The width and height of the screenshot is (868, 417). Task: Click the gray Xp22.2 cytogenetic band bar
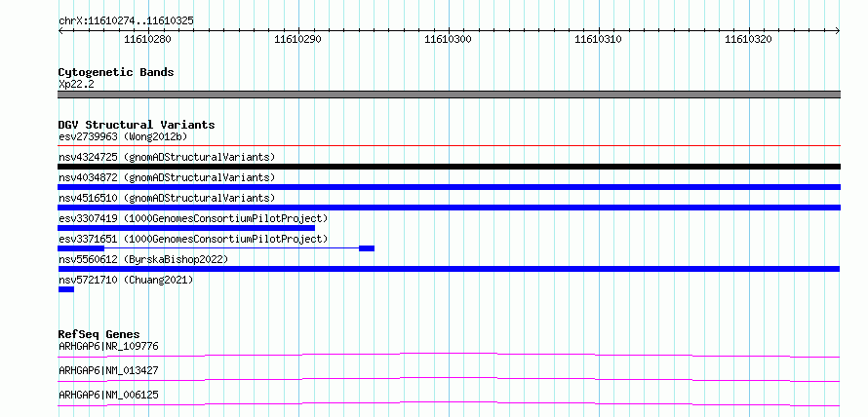[449, 95]
